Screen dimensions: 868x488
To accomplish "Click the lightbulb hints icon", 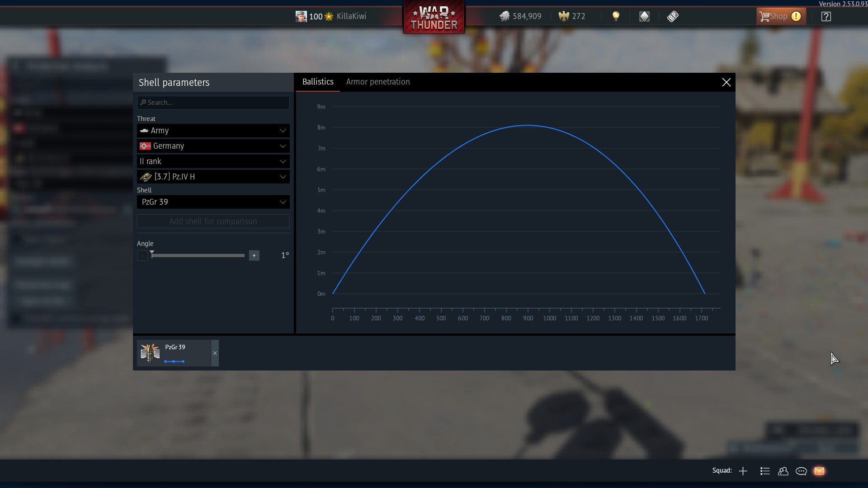I will 616,16.
